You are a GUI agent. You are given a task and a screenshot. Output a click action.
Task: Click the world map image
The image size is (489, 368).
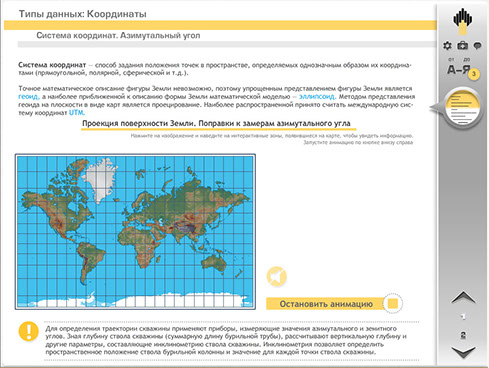(135, 232)
